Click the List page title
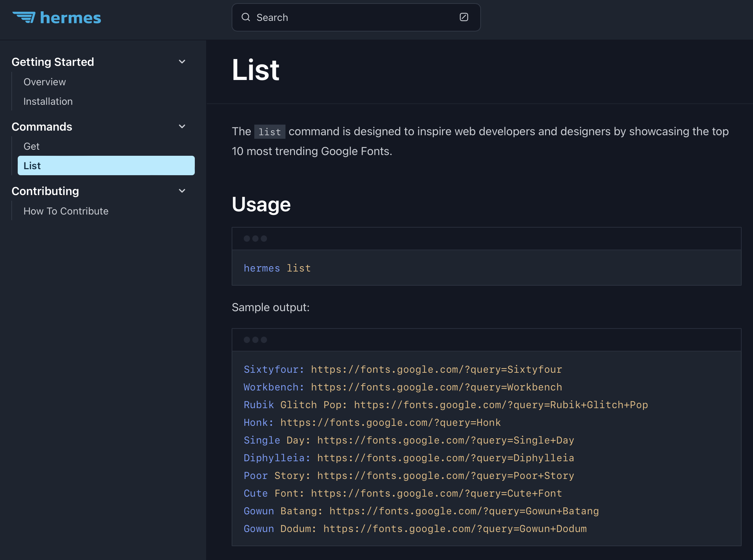Screen dimensions: 753x560 pyautogui.click(x=255, y=70)
